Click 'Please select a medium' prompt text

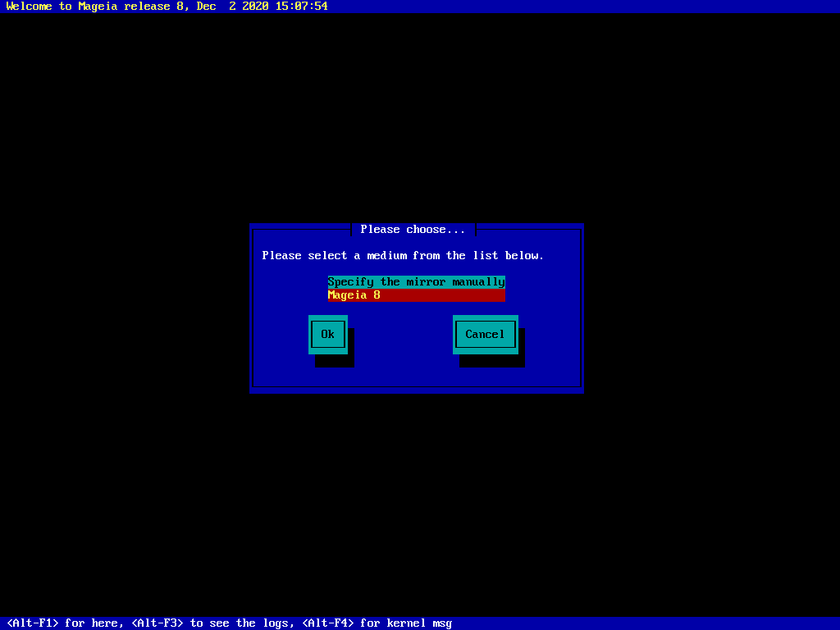click(403, 256)
